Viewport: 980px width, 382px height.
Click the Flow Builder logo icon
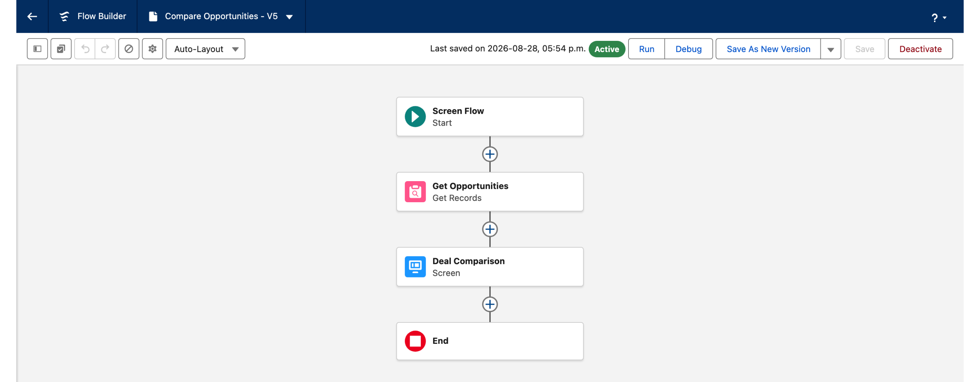pos(64,16)
